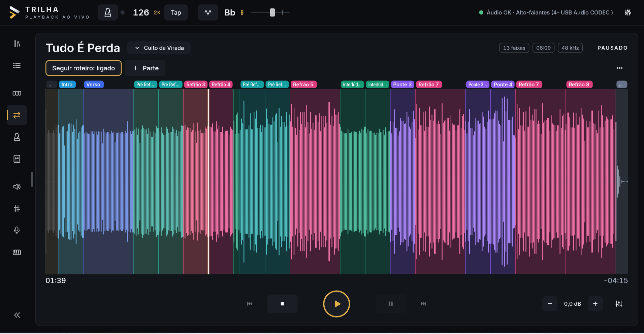Click the Áudio OK status text

549,12
